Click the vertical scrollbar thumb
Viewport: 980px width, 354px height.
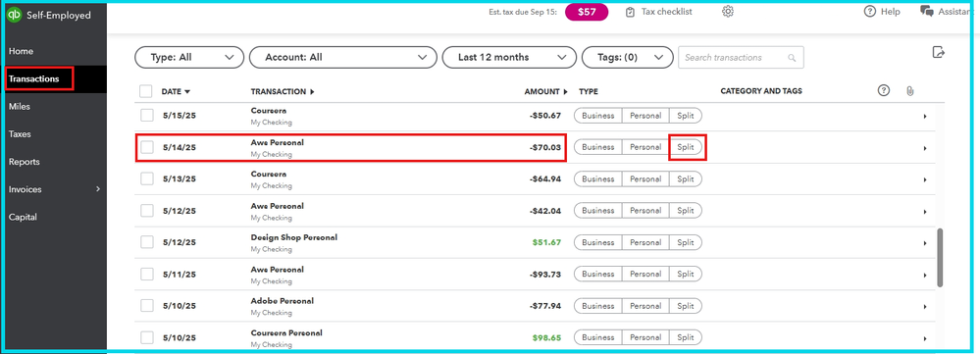[940, 257]
